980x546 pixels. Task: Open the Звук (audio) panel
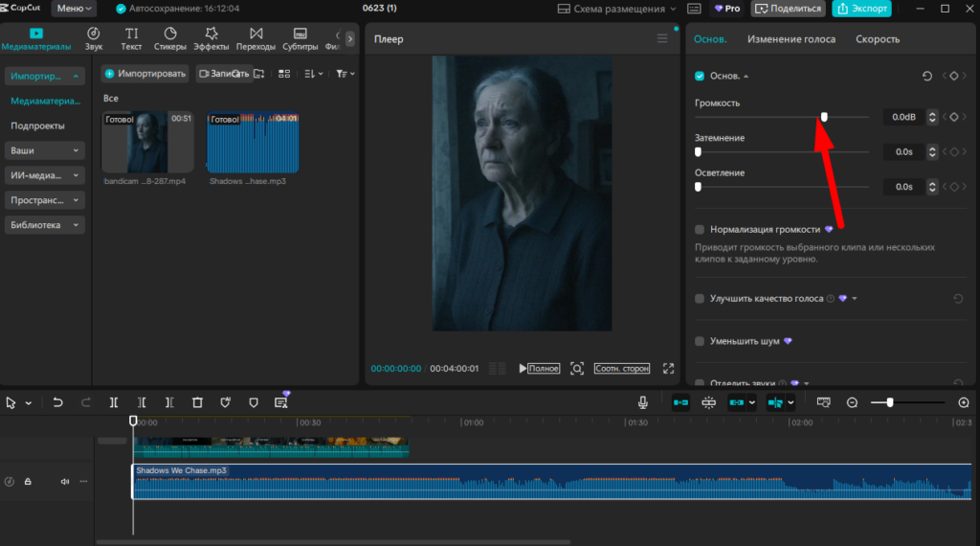tap(93, 38)
